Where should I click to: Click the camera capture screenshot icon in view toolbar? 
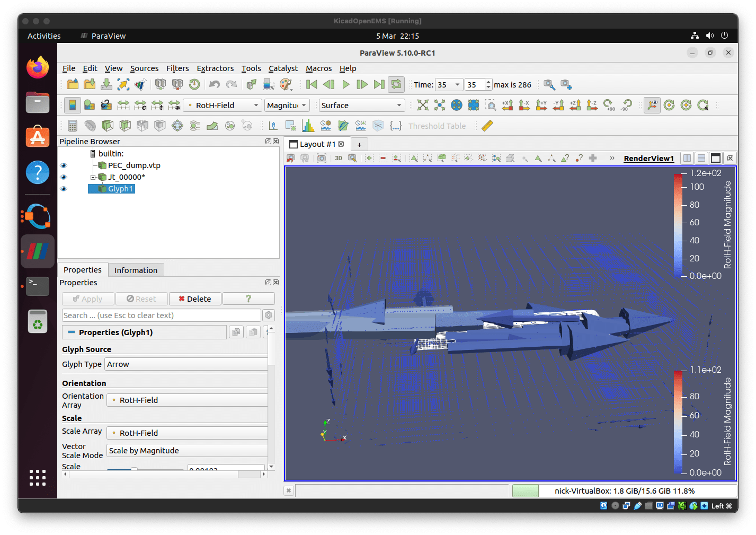[x=322, y=158]
